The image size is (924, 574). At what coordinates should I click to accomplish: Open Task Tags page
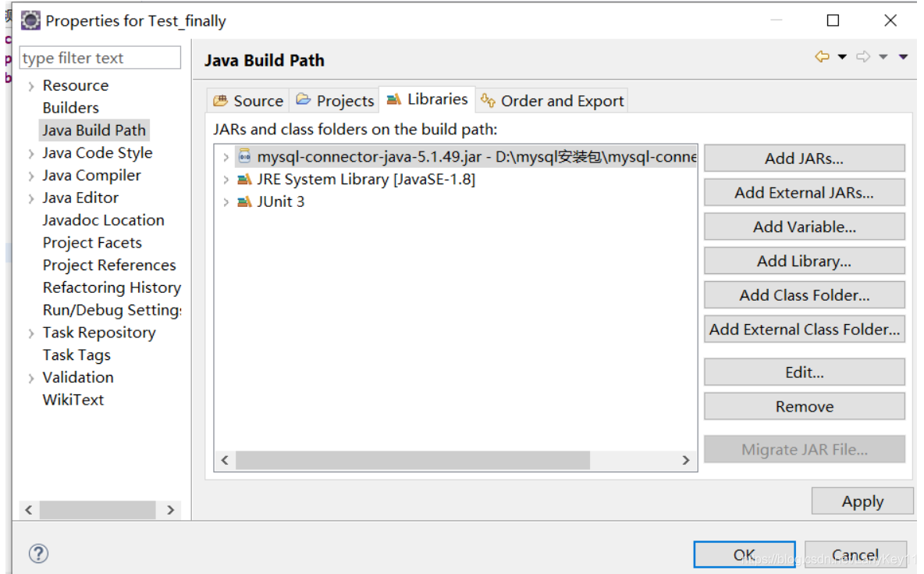[76, 355]
